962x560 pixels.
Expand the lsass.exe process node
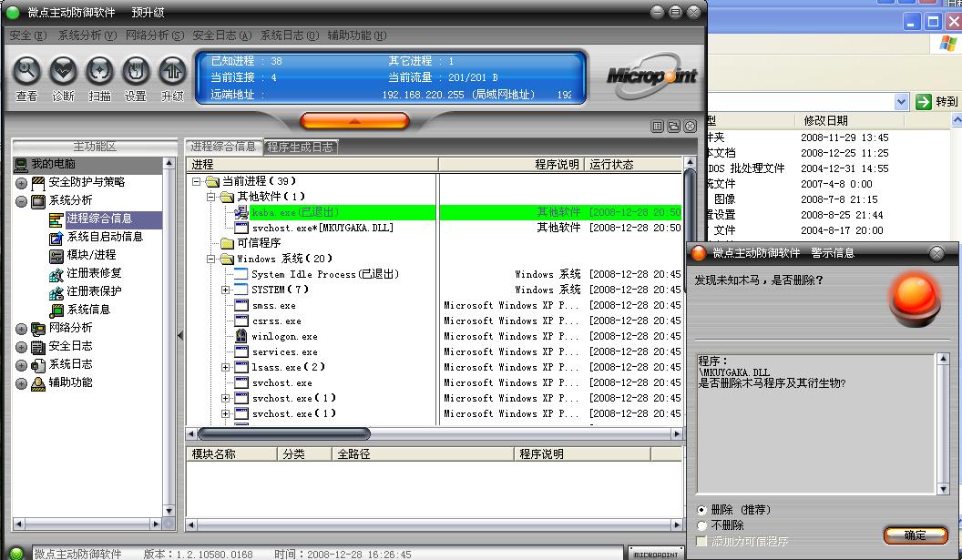pos(226,368)
